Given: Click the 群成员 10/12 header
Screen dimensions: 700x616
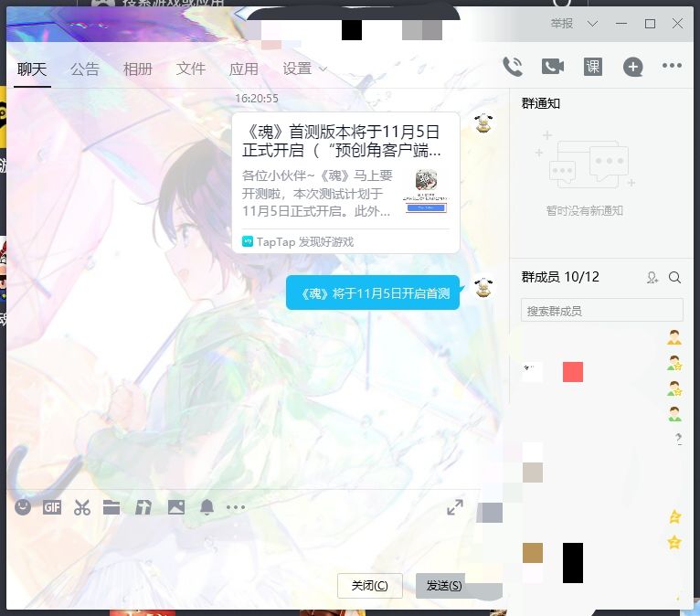Looking at the screenshot, I should point(560,277).
